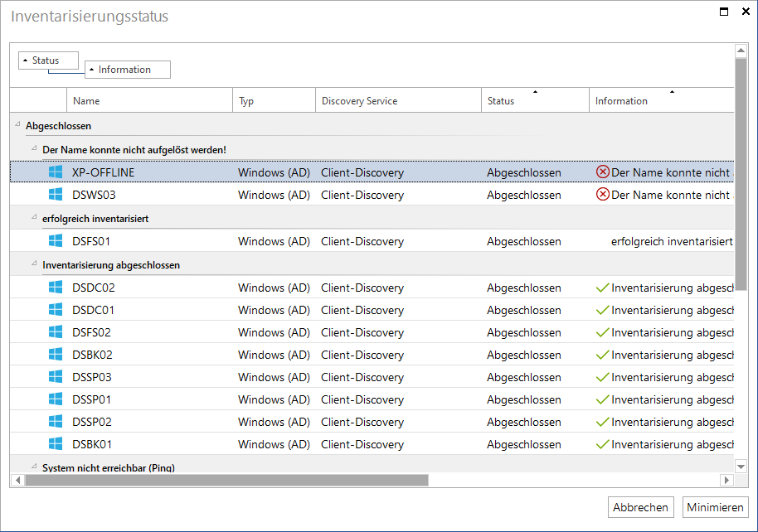The width and height of the screenshot is (758, 532).
Task: Click the Status grouping chip
Action: point(48,60)
